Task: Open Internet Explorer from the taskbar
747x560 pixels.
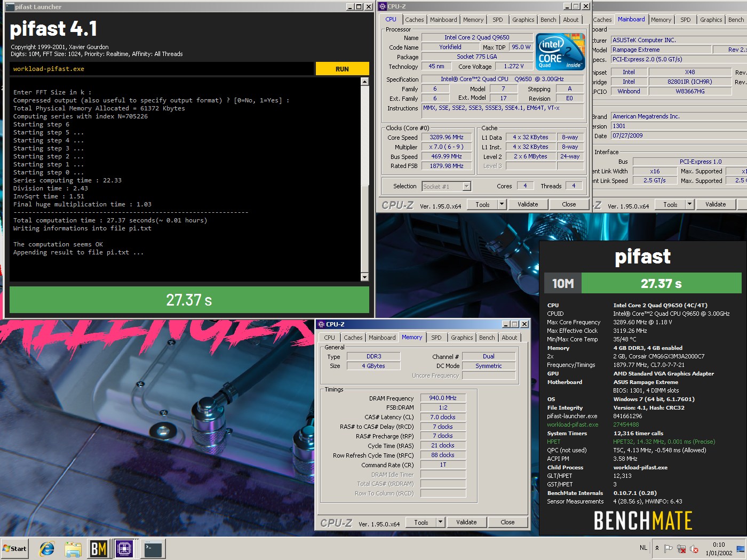Action: coord(47,548)
